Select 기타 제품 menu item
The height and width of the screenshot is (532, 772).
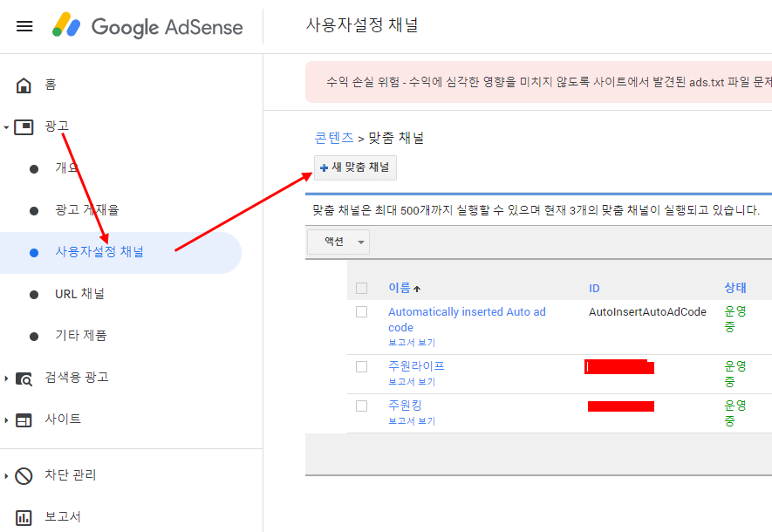tap(81, 336)
